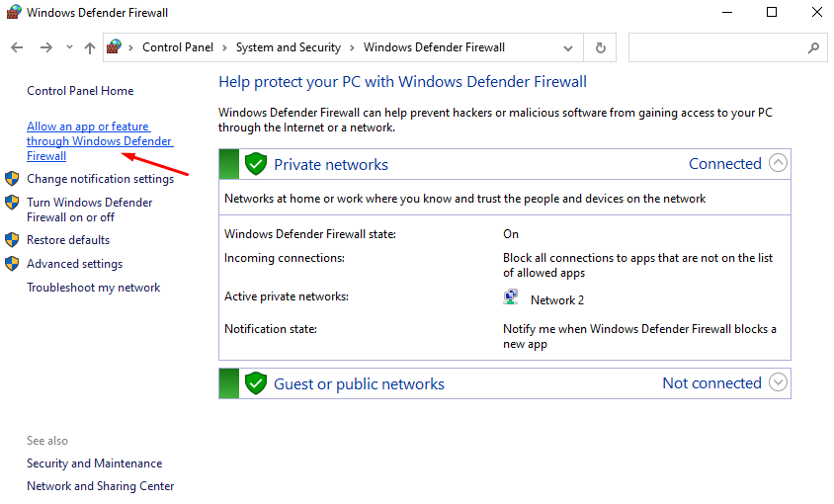
Task: Click Restore defaults link
Action: [68, 240]
